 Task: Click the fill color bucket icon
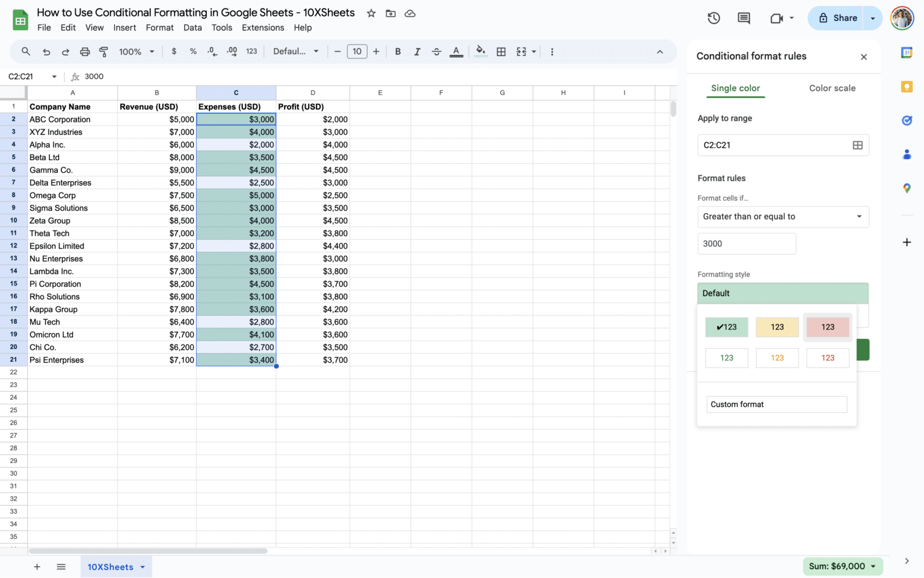[x=480, y=51]
